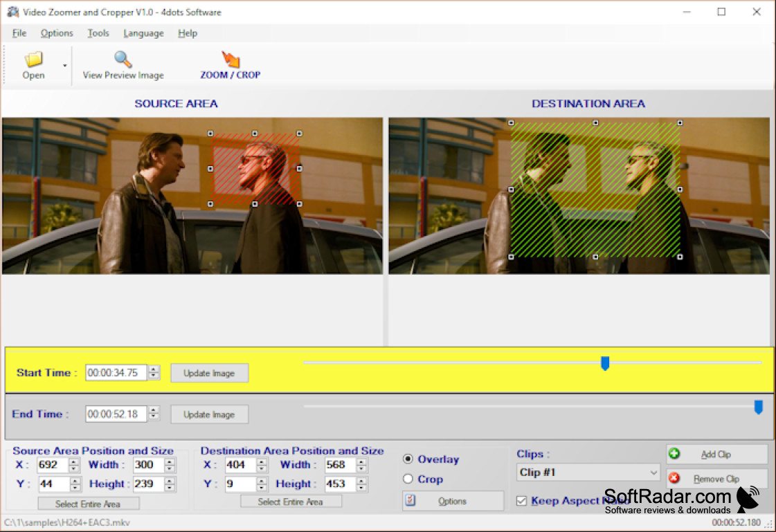Expand the Open button dropdown arrow

pos(64,65)
